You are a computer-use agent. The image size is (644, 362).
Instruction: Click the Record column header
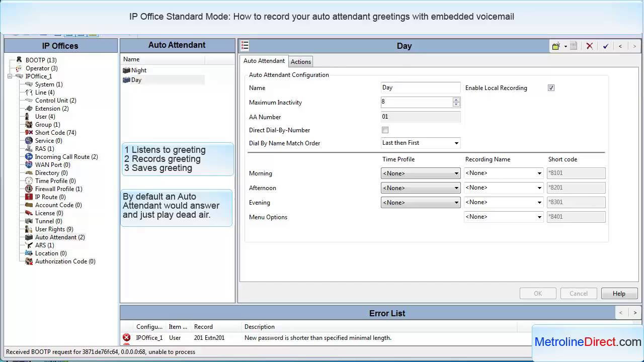(203, 327)
